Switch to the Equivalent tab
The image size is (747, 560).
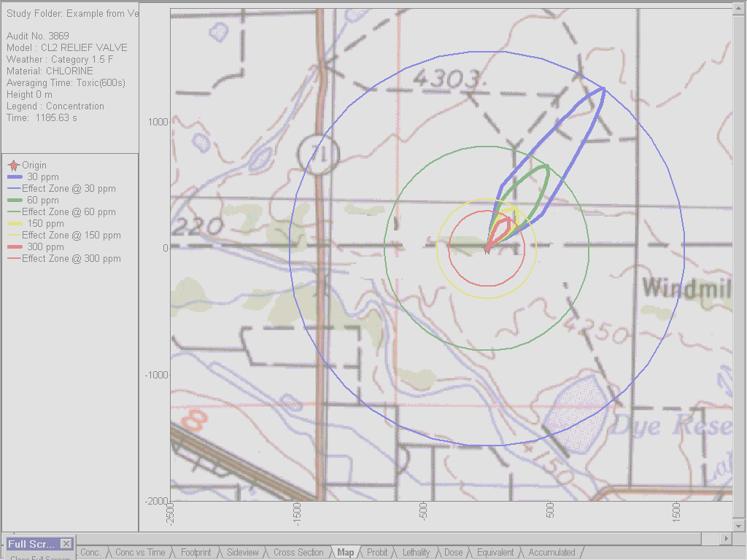(x=495, y=553)
